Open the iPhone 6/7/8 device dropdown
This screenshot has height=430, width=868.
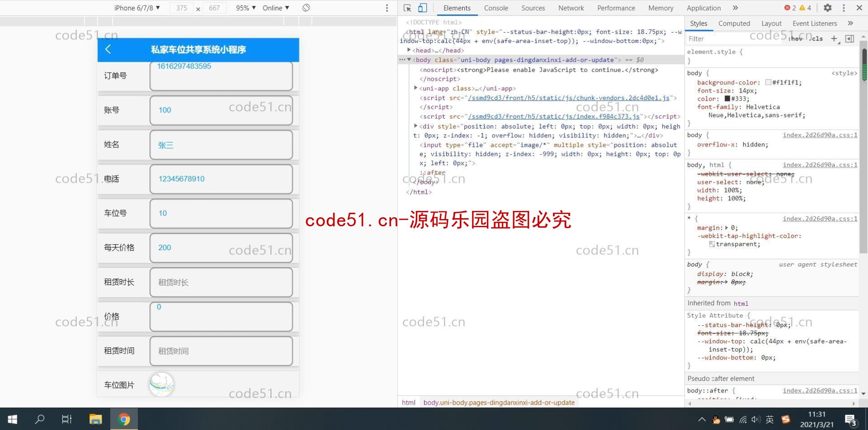(x=137, y=8)
